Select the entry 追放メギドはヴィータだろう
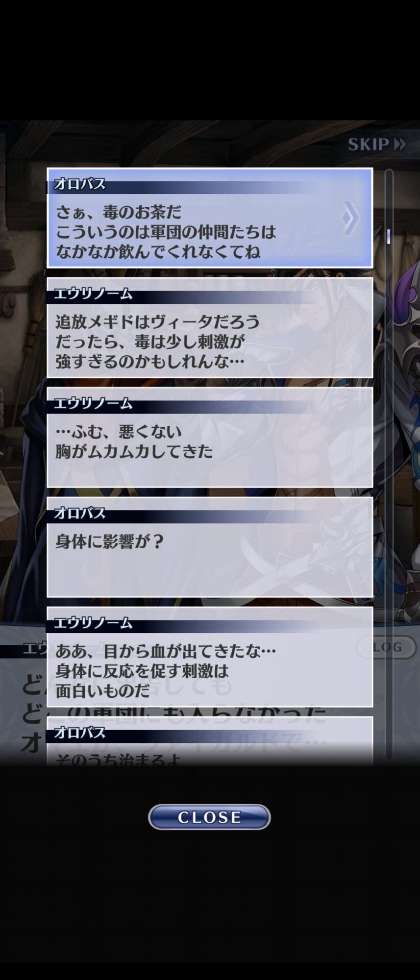The width and height of the screenshot is (420, 980). pyautogui.click(x=210, y=327)
